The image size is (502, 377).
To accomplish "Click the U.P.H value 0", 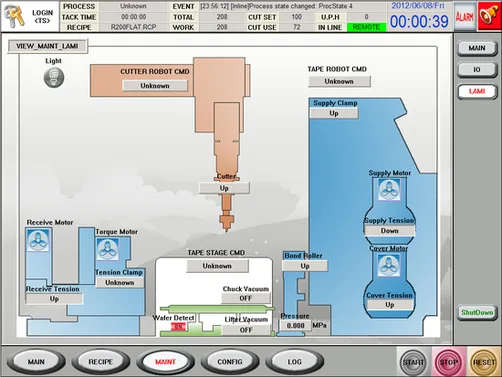I will [366, 17].
